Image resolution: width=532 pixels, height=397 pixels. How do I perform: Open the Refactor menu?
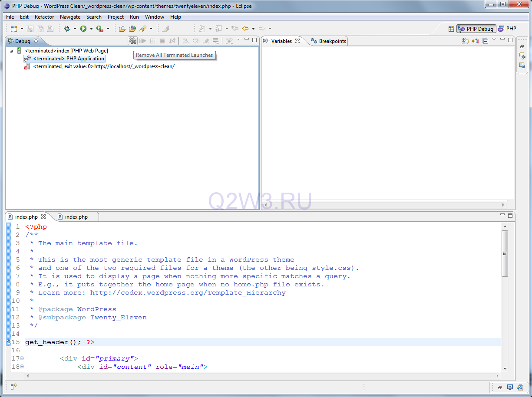point(44,17)
